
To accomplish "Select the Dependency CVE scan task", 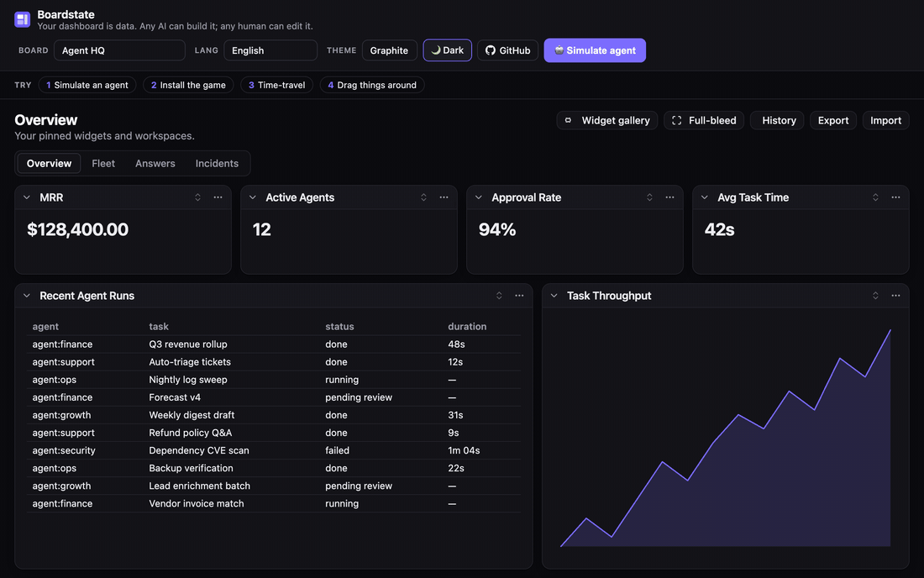I will click(x=199, y=450).
